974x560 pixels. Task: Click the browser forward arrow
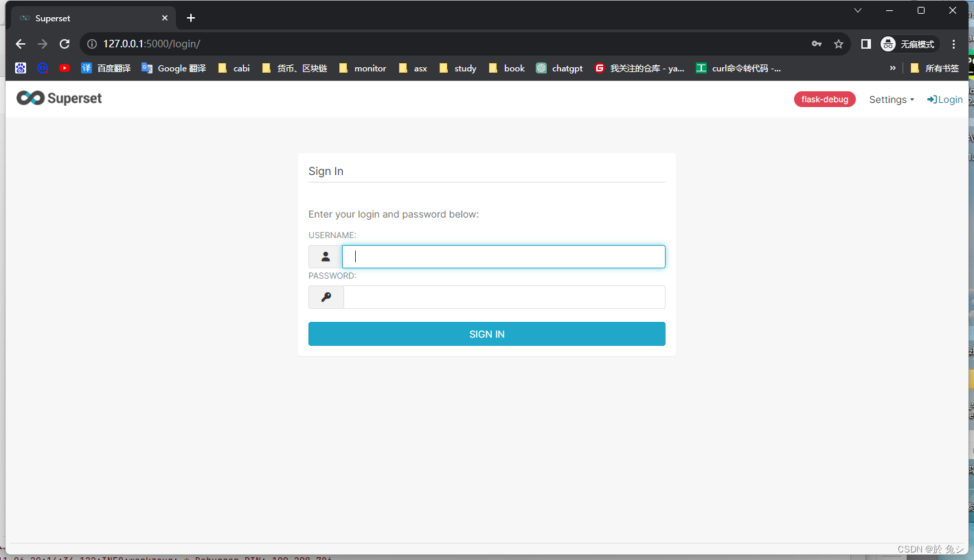43,44
